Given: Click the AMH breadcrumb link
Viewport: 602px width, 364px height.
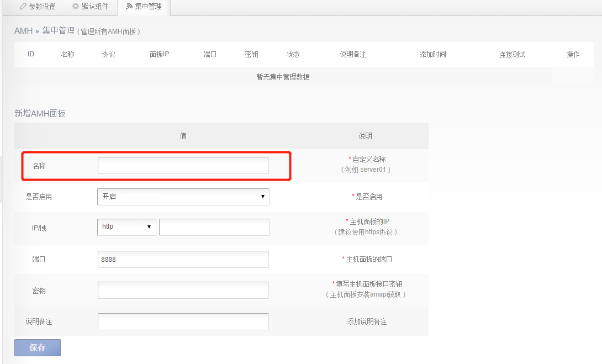Looking at the screenshot, I should click(23, 31).
